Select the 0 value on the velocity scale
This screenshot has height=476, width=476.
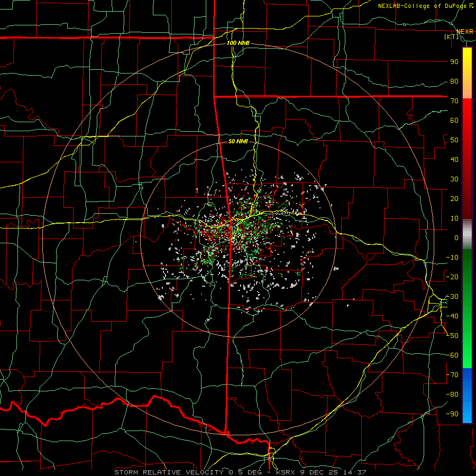456,238
